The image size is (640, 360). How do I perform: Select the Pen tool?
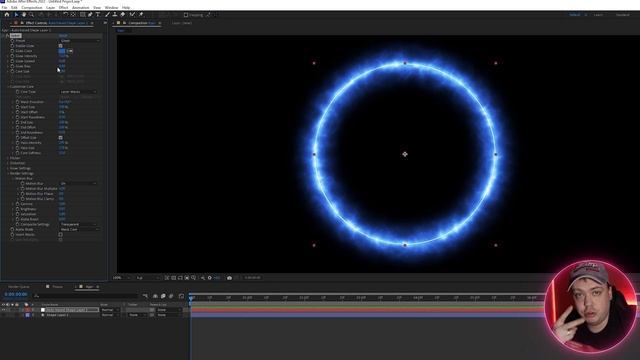90,15
